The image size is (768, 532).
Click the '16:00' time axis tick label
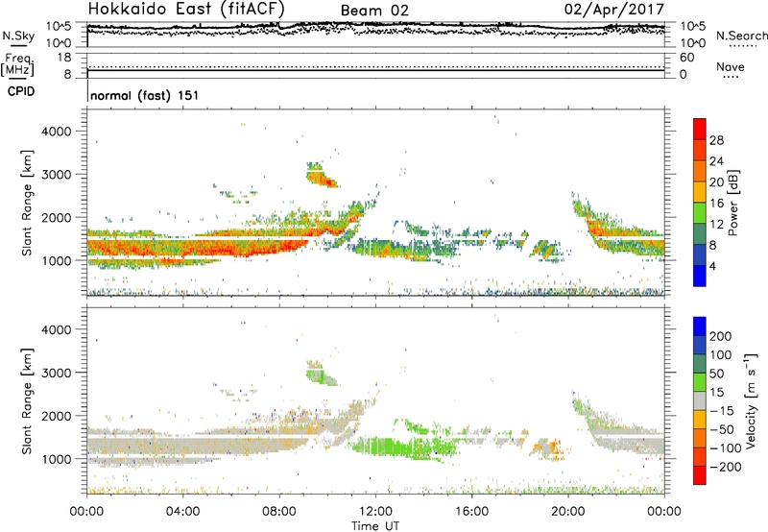472,512
